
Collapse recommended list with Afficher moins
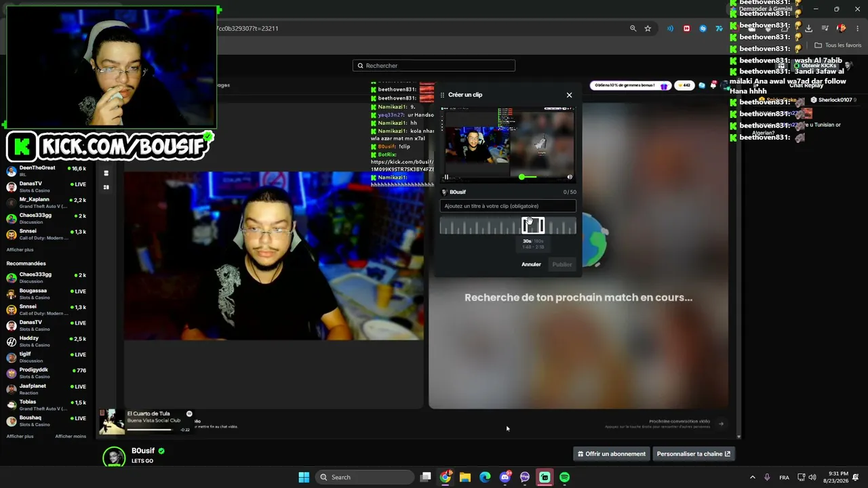click(x=71, y=436)
